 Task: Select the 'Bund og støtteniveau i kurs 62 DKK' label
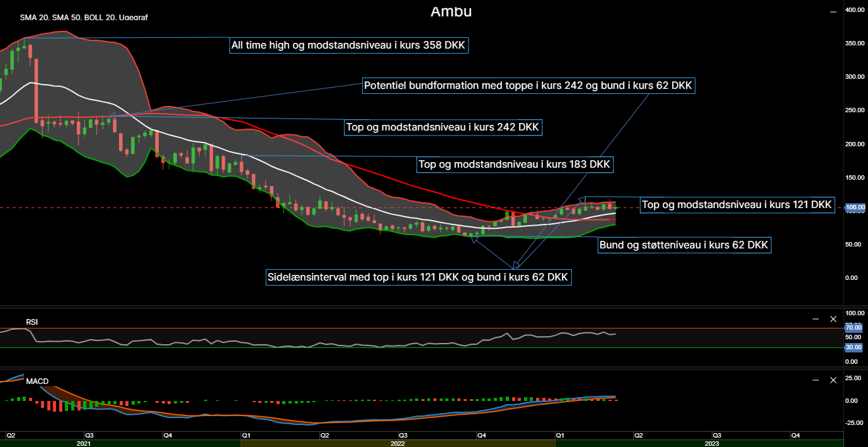(x=684, y=245)
